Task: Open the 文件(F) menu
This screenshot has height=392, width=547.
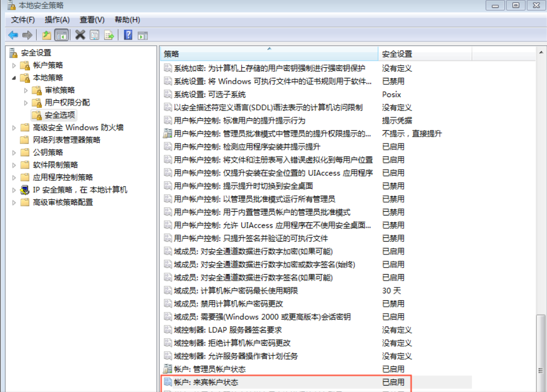Action: click(x=22, y=20)
